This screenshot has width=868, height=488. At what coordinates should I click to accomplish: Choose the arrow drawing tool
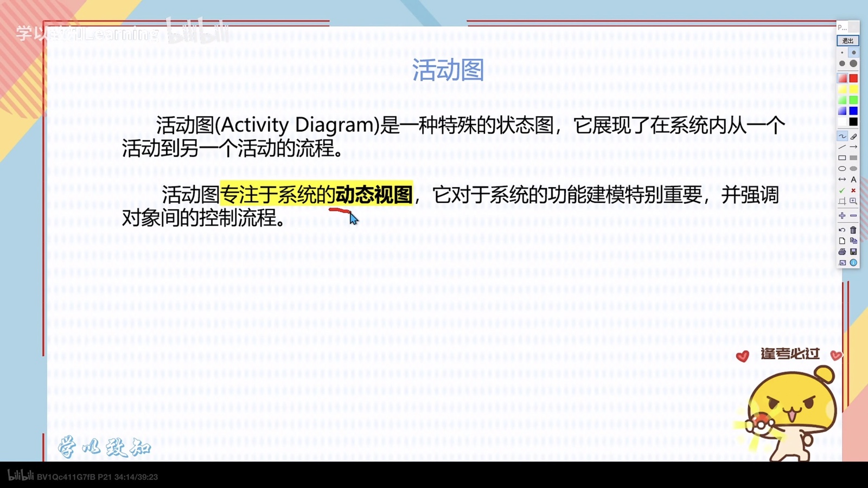coord(853,147)
